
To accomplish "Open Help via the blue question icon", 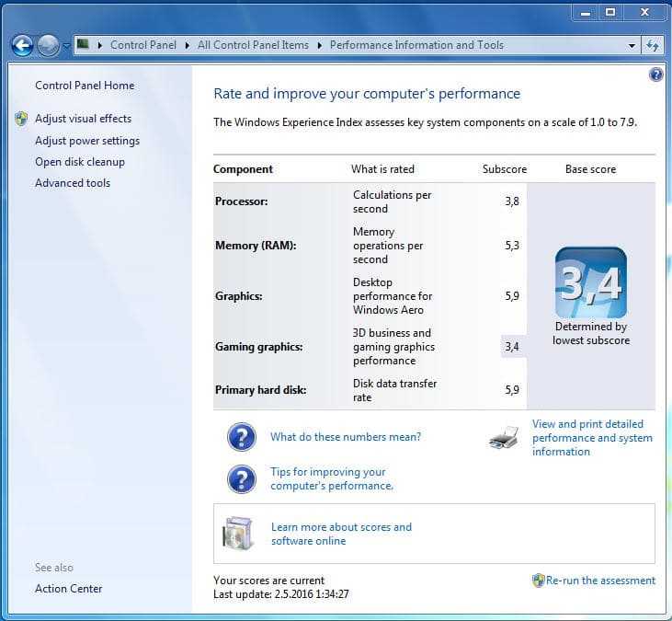I will tap(655, 75).
